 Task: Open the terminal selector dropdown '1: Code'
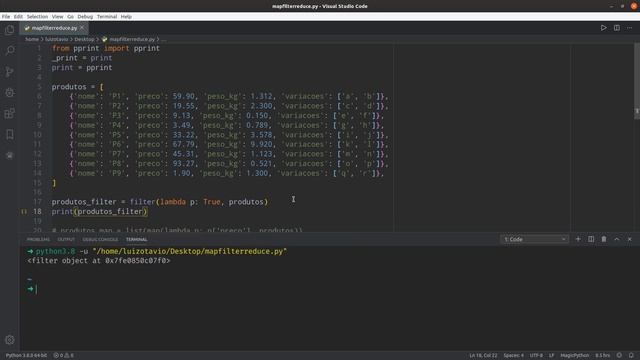[535, 239]
